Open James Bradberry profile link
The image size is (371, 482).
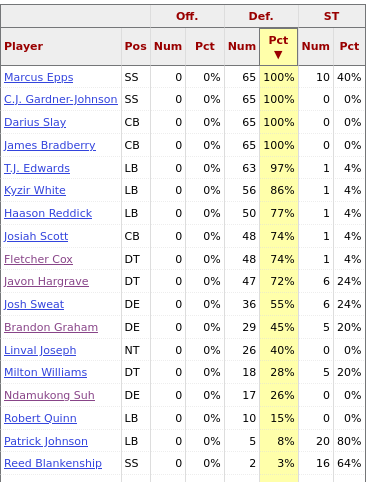50,145
